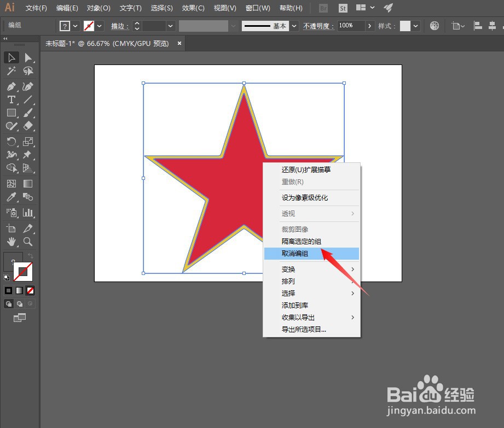504x428 pixels.
Task: Open the 效果 menu
Action: [192, 8]
